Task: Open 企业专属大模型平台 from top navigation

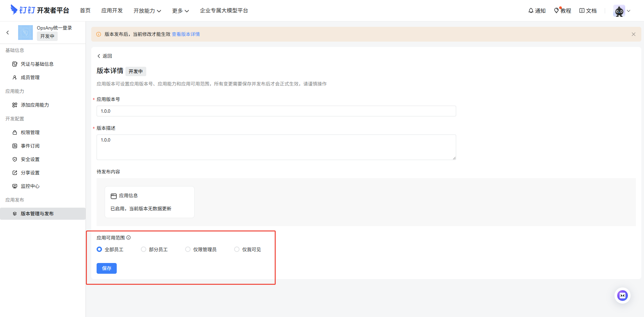Action: click(x=224, y=10)
